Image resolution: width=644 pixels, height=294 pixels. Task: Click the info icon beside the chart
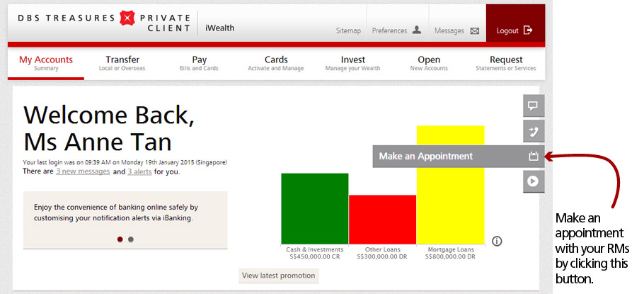pyautogui.click(x=497, y=242)
